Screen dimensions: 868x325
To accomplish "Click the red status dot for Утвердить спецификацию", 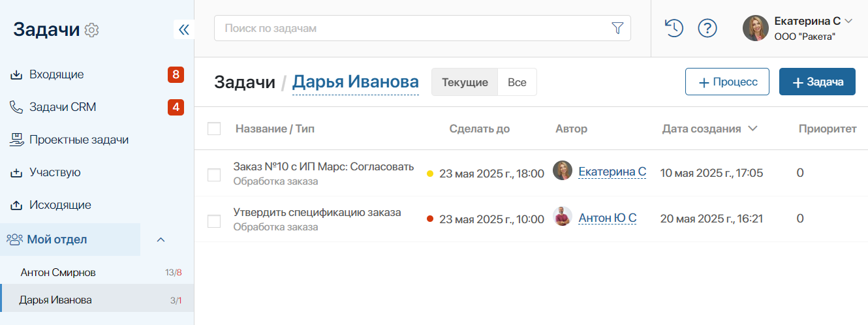I will [430, 219].
